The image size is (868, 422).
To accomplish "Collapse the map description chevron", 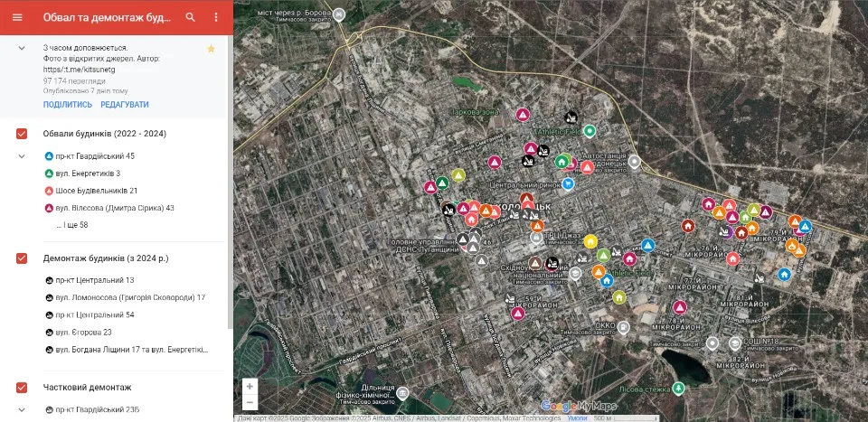I will coord(22,48).
